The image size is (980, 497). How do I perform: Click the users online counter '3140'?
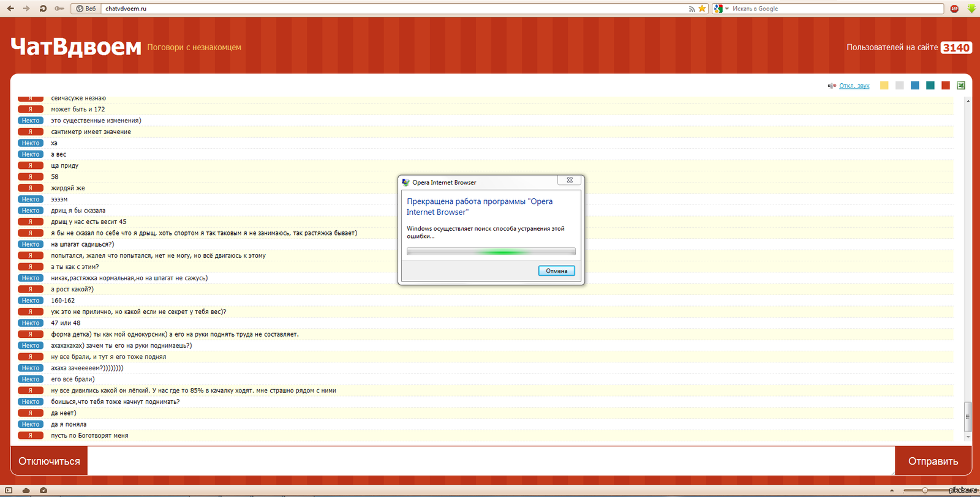point(956,48)
